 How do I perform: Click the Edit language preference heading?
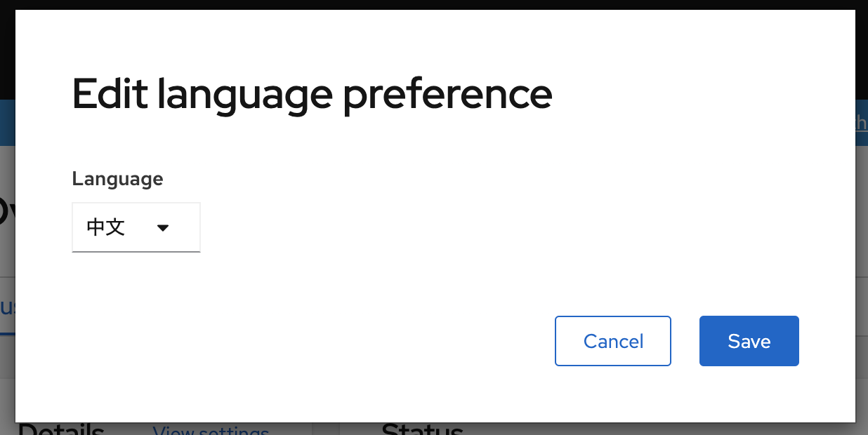coord(312,94)
